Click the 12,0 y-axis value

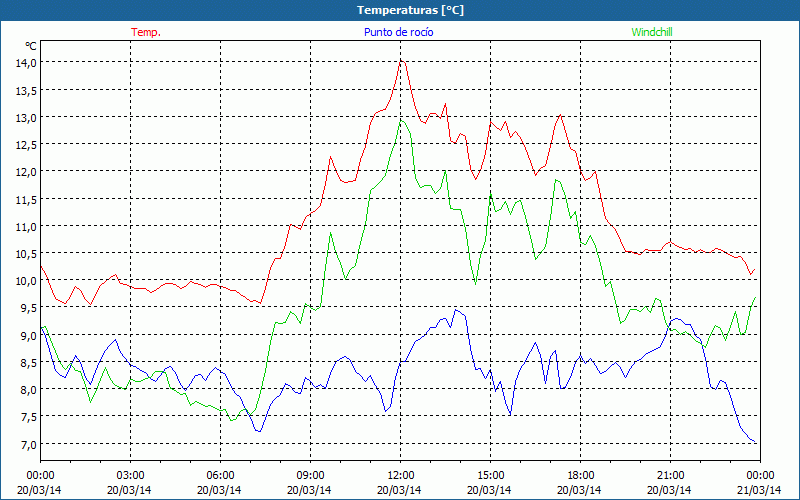click(27, 172)
